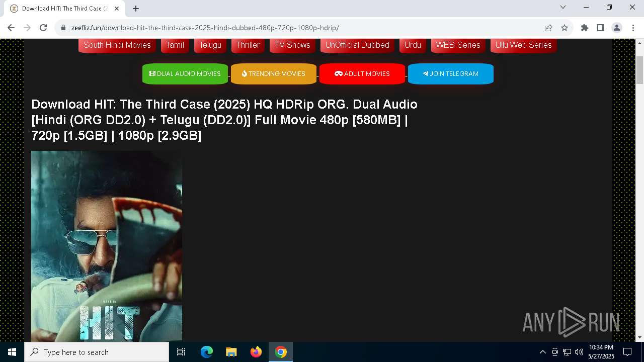Open the Chrome three-dot menu
The width and height of the screenshot is (644, 362).
click(633, 28)
